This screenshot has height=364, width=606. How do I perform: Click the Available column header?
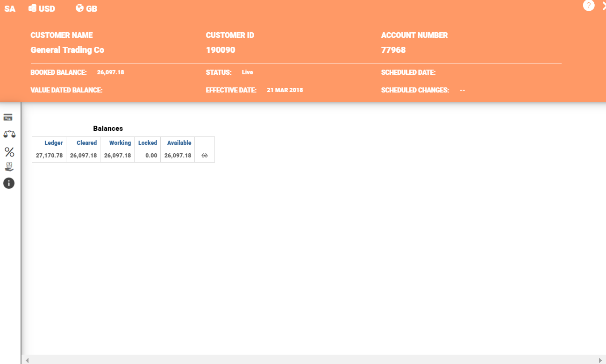(179, 143)
